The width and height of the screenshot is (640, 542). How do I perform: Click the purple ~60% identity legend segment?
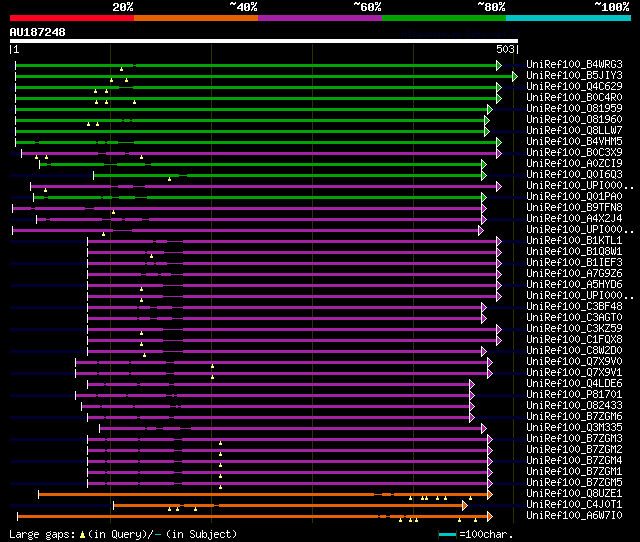tap(320, 18)
